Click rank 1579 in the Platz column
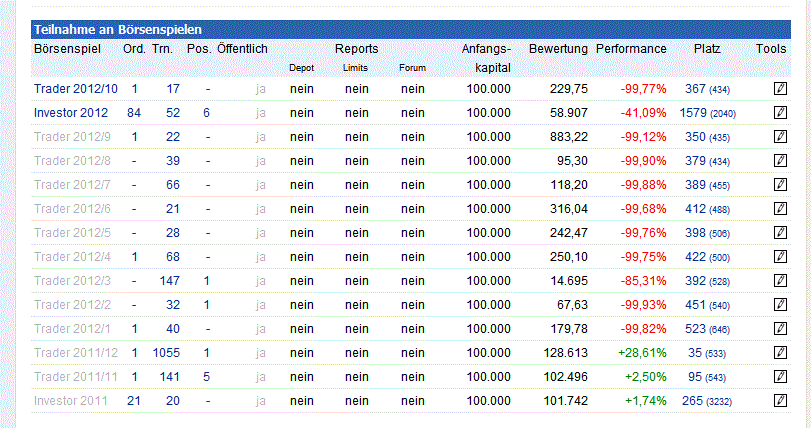Image resolution: width=811 pixels, height=428 pixels. click(x=693, y=113)
